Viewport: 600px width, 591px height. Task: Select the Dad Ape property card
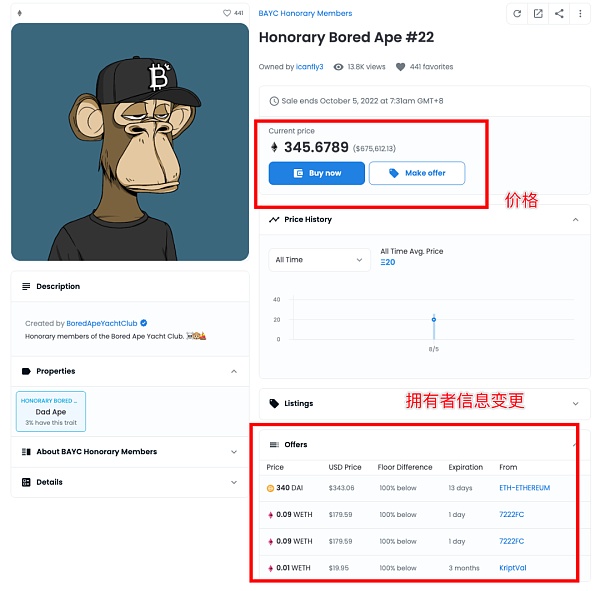(51, 411)
